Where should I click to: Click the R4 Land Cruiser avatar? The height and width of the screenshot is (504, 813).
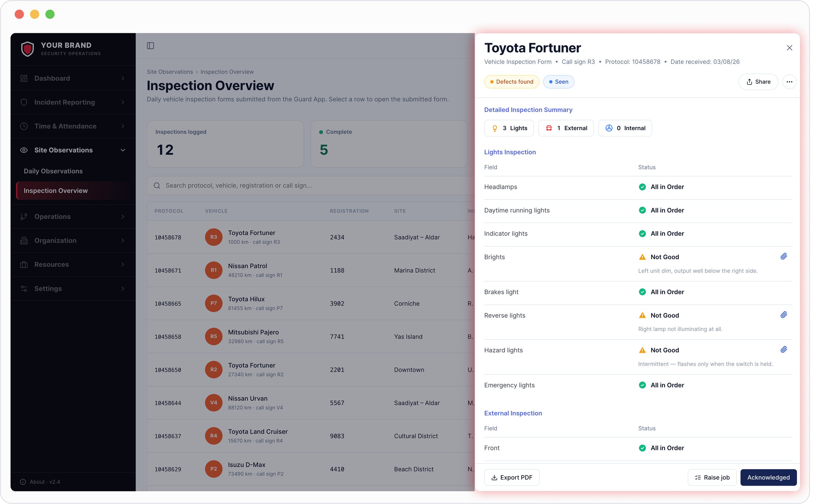point(213,436)
